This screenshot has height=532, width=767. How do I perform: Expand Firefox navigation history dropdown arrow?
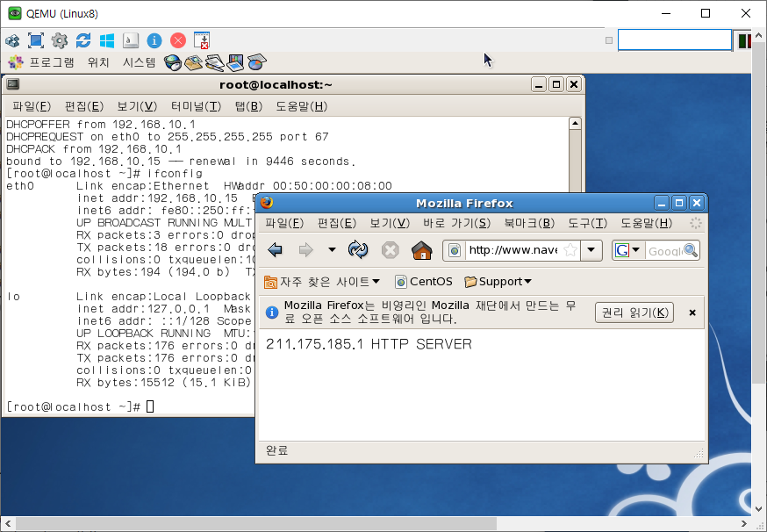click(332, 250)
